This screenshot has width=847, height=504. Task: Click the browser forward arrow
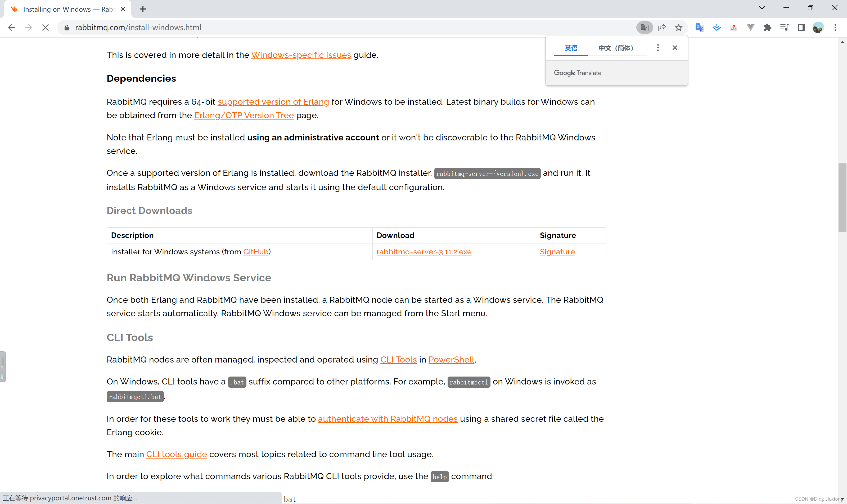click(29, 28)
